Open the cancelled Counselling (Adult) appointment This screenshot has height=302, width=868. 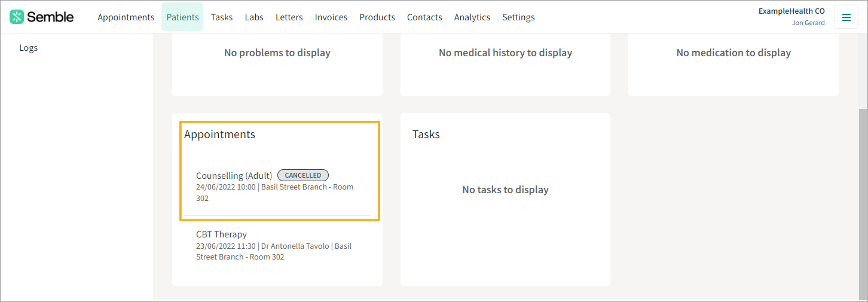(277, 187)
